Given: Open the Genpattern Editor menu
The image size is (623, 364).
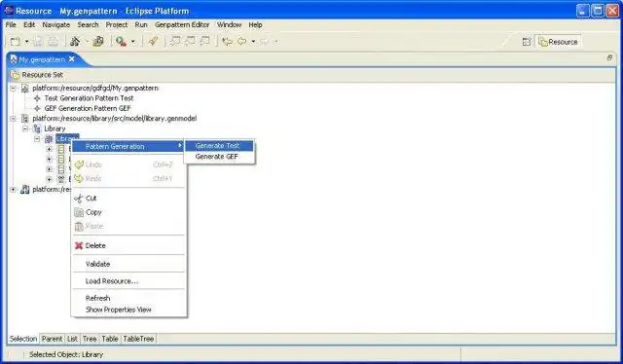Looking at the screenshot, I should [182, 24].
